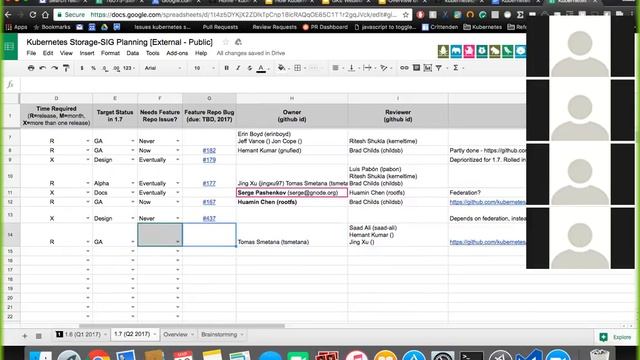Switch to the Overview sheet tab
The height and width of the screenshot is (360, 640).
point(176,335)
